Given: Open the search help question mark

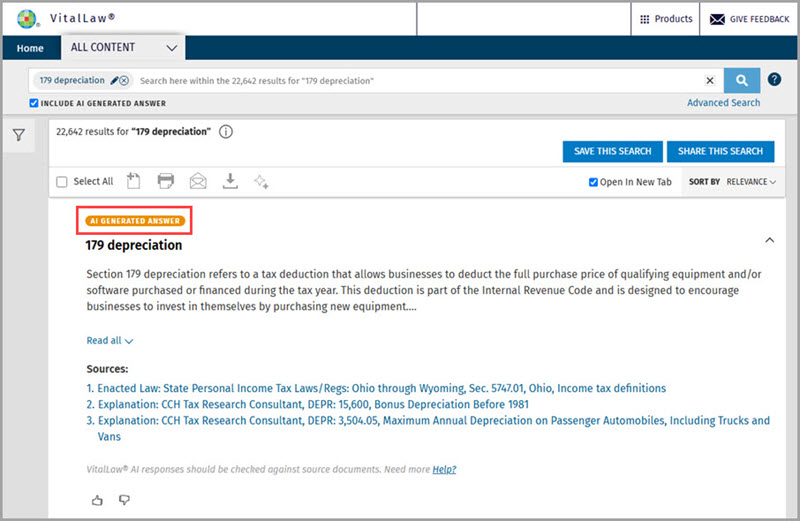Looking at the screenshot, I should (x=774, y=80).
